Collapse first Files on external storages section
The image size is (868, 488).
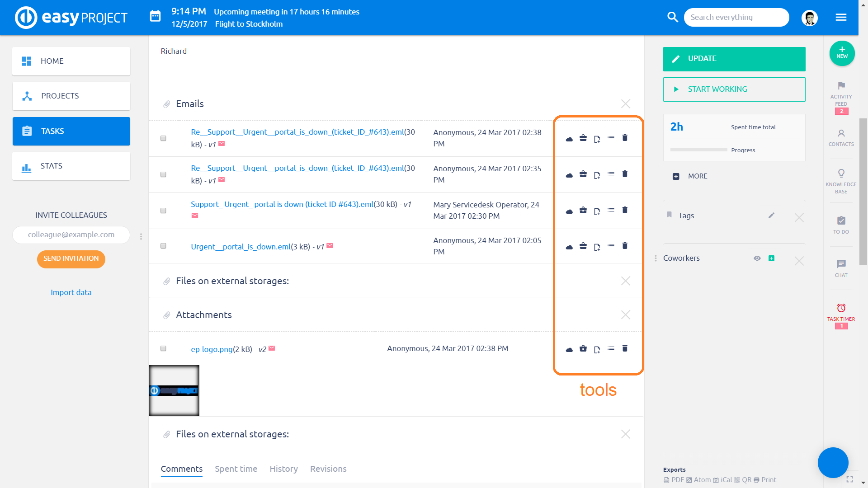[x=626, y=281]
